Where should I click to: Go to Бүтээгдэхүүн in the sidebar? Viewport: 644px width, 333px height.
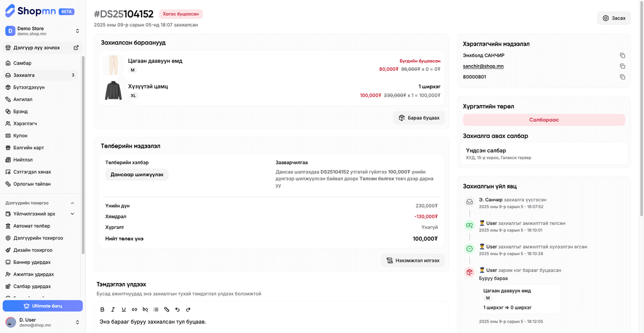(41, 87)
